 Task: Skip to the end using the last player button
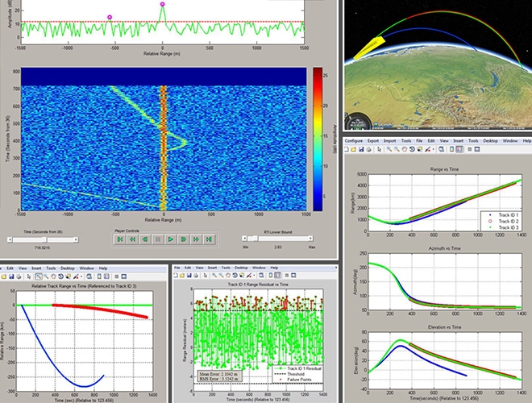click(x=209, y=239)
